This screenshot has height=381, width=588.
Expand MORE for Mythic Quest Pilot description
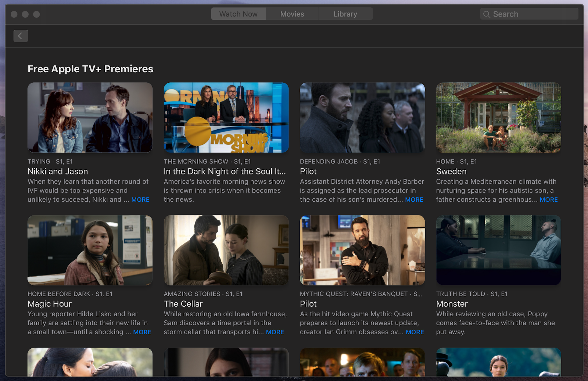pyautogui.click(x=415, y=332)
